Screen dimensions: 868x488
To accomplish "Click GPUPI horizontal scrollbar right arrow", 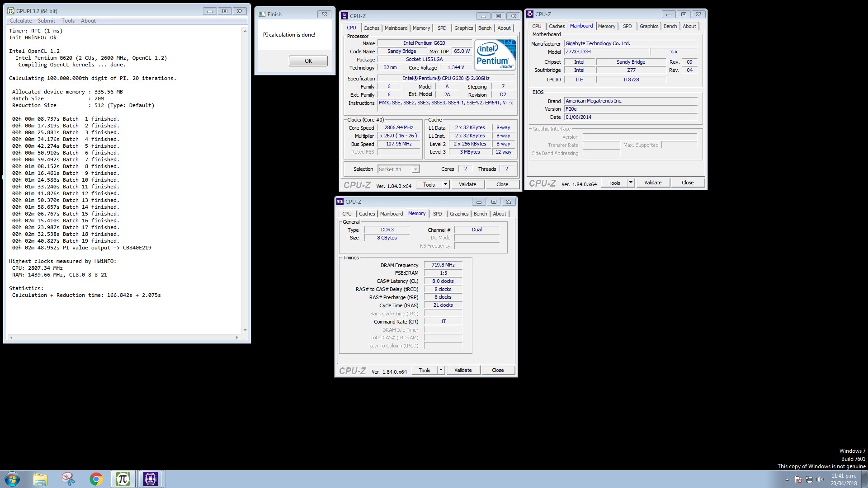I will point(237,338).
